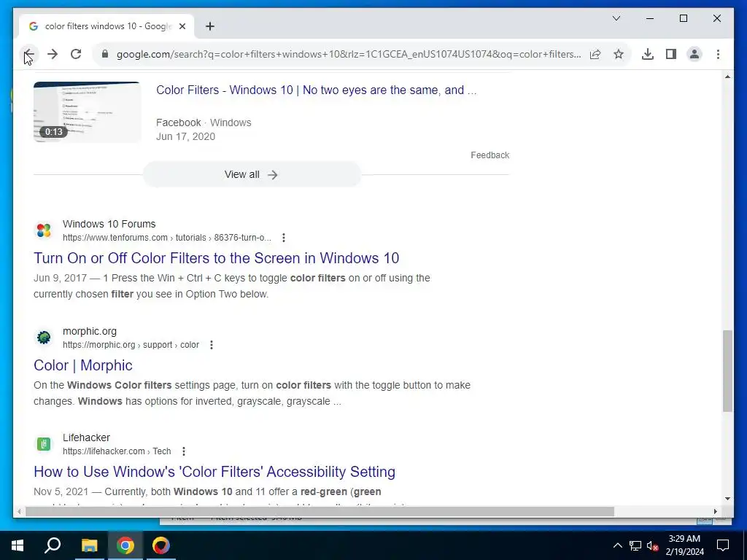Open the Windows notification center
This screenshot has height=560, width=747.
723,545
